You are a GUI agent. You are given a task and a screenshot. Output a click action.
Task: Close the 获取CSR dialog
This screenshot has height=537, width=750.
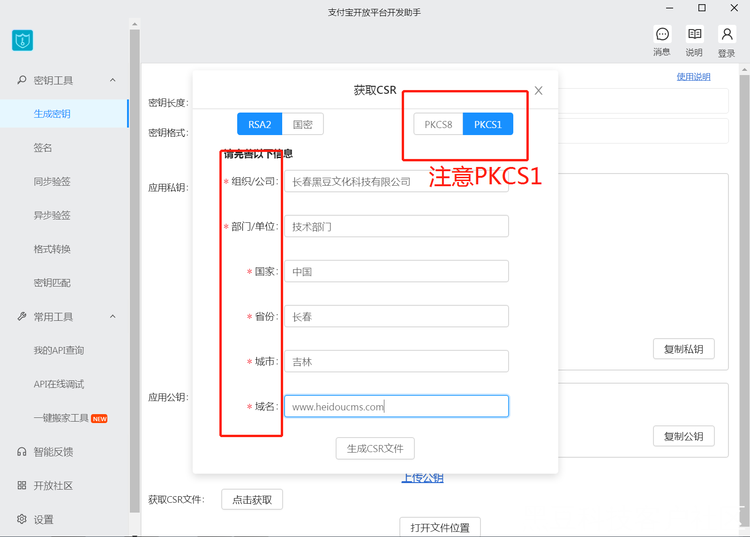[538, 90]
